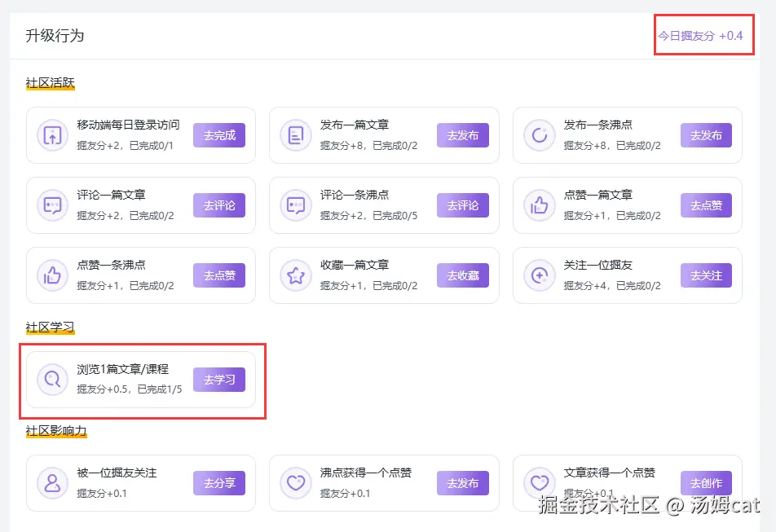Click the 发布一条沸点 circle icon
The height and width of the screenshot is (532, 776).
[539, 135]
